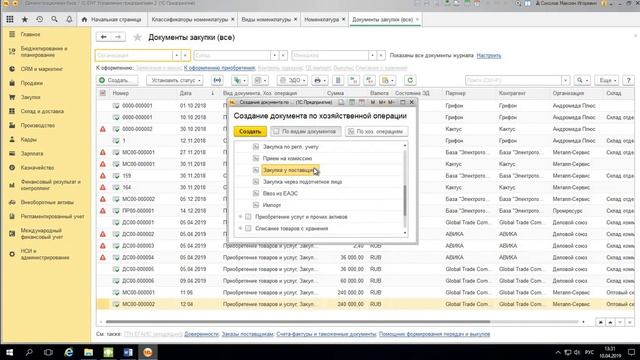
Task: Expand the Списание товаров с хранения group
Action: point(240,229)
